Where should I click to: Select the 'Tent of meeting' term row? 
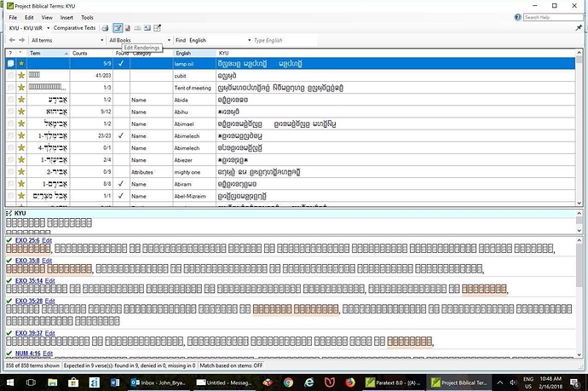[291, 88]
